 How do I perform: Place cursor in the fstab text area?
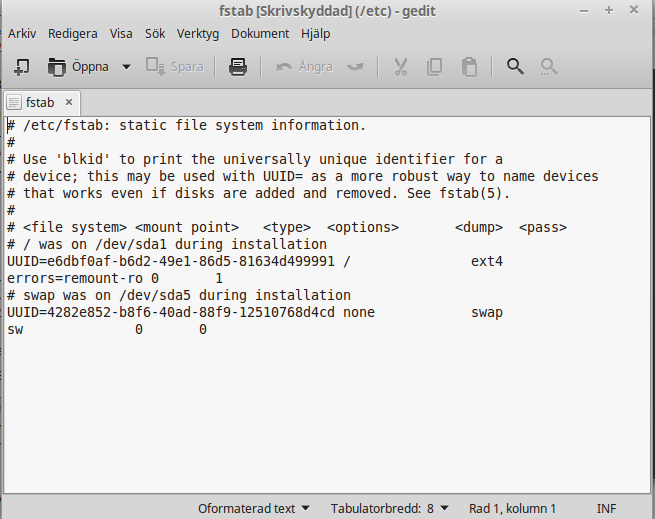[327, 305]
